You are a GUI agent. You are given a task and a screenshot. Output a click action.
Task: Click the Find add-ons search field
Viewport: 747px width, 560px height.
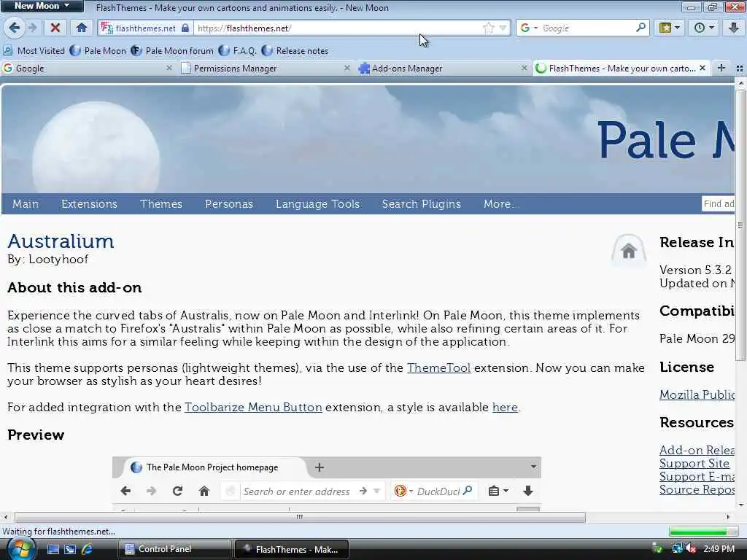point(718,204)
